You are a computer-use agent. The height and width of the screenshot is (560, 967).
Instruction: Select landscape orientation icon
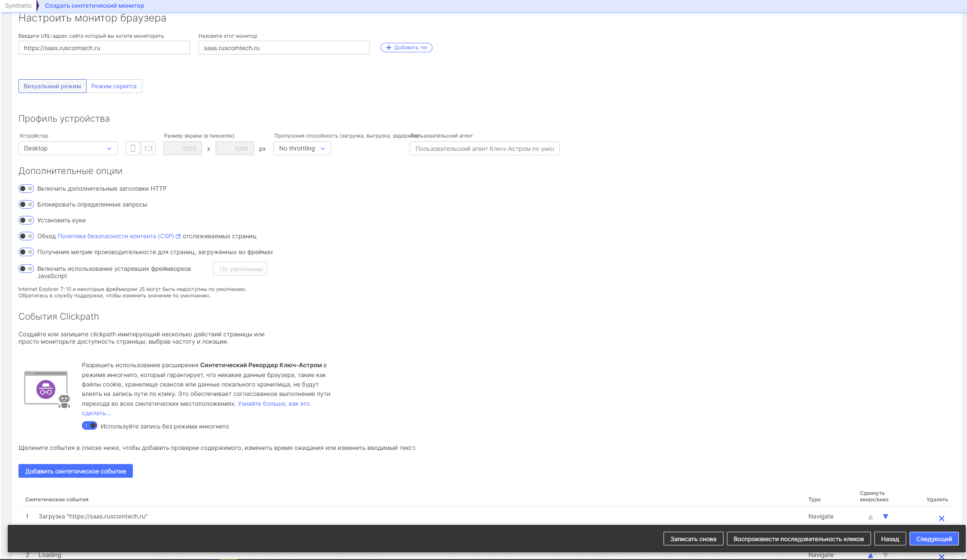[x=148, y=148]
